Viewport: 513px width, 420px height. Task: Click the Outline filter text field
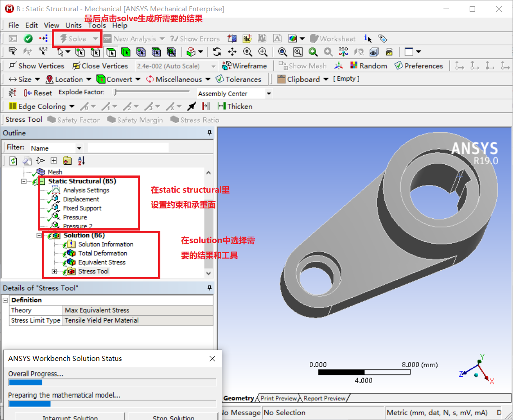click(128, 148)
